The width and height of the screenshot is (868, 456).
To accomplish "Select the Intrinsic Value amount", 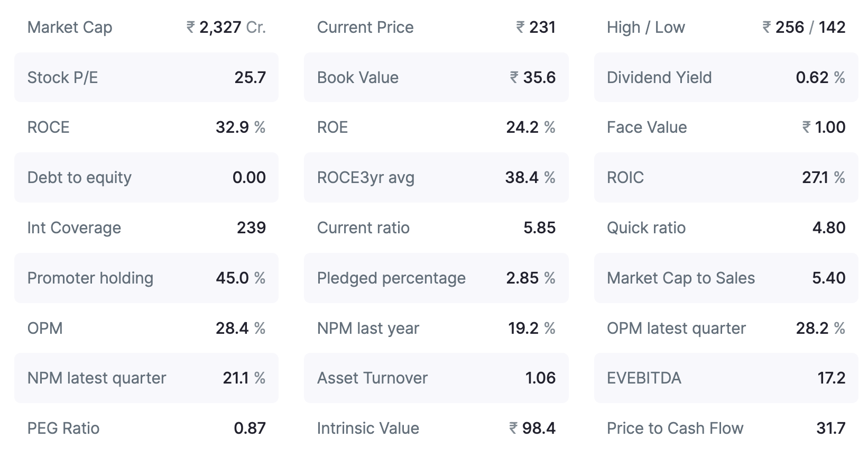I will point(532,428).
